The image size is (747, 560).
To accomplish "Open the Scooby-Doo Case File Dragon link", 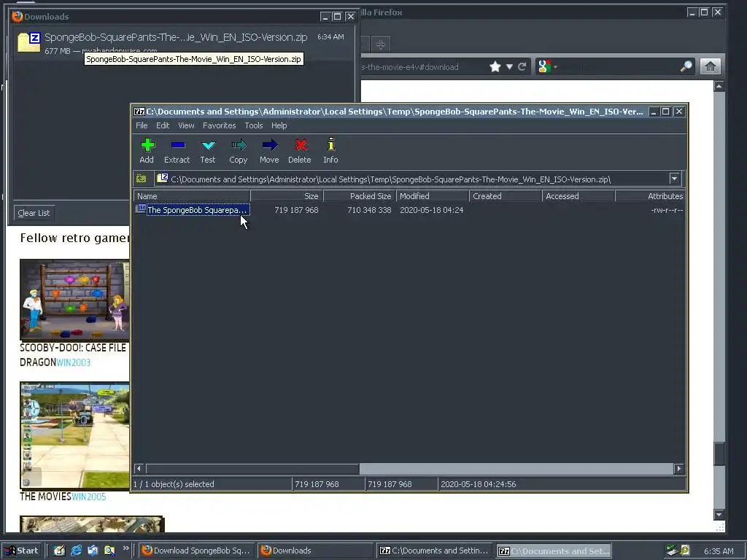I will click(x=73, y=355).
